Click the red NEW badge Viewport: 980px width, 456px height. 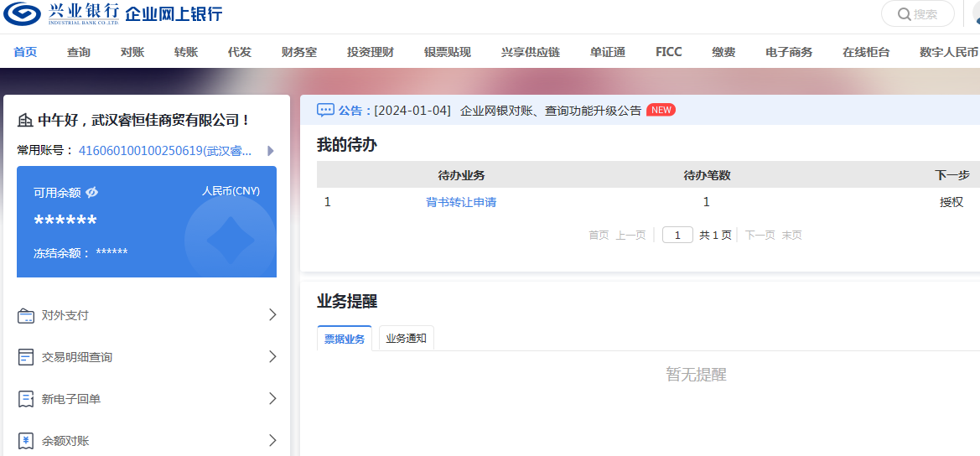click(x=661, y=110)
